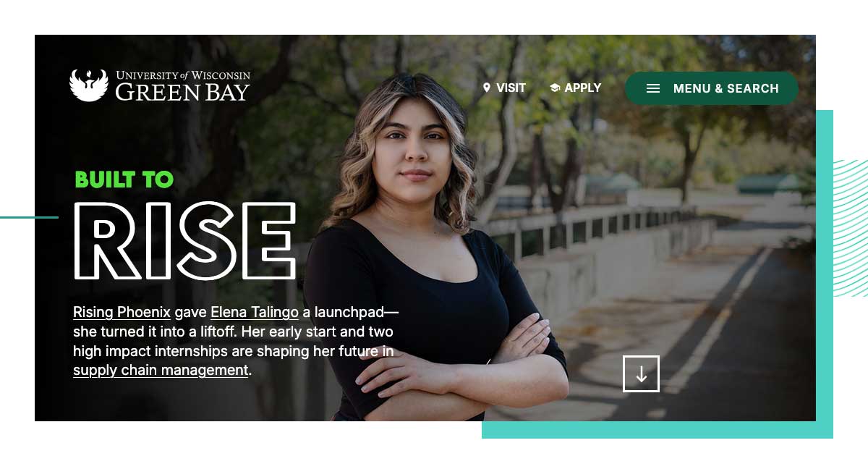Click the teal block beneath the hero image
Image resolution: width=868 pixels, height=456 pixels.
[658, 430]
